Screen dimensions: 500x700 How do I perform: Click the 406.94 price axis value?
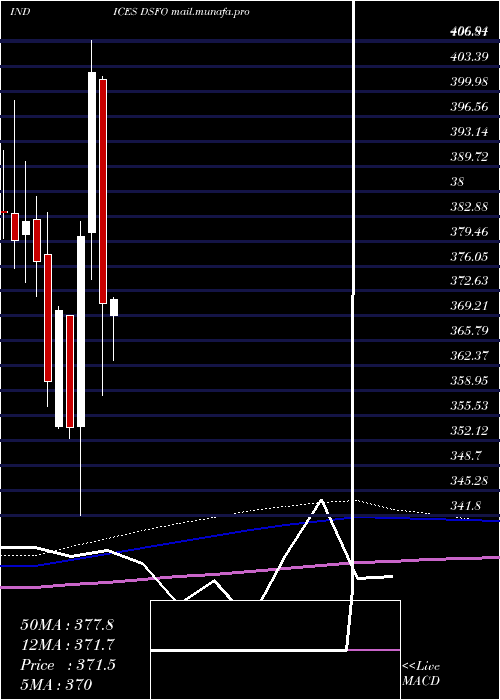click(x=470, y=32)
